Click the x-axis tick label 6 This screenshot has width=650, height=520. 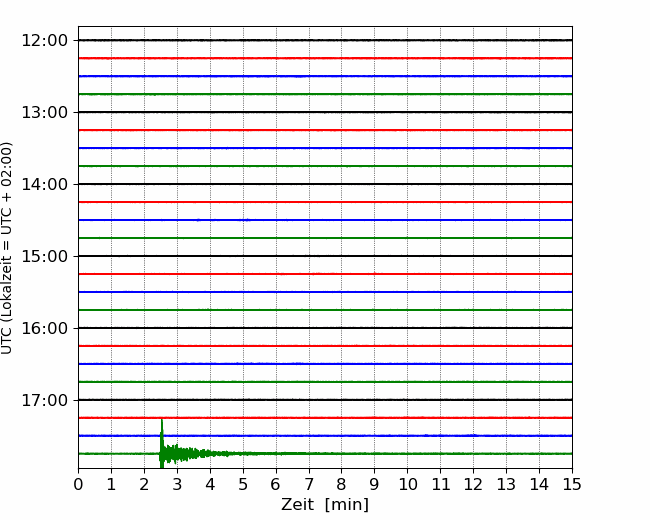pyautogui.click(x=276, y=484)
